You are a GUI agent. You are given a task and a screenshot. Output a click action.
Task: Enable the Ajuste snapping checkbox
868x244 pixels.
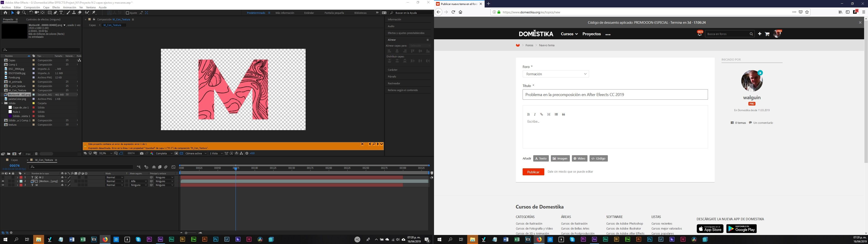(127, 13)
